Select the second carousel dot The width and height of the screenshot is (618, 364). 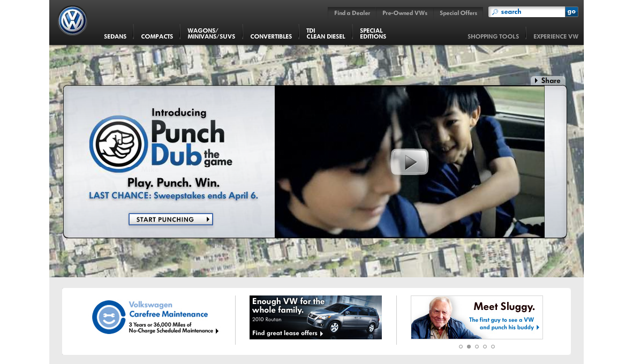tap(469, 347)
